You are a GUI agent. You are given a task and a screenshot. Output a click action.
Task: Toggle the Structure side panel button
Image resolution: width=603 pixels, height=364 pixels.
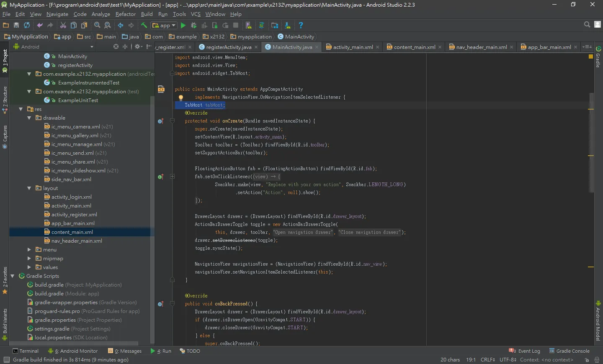[5, 100]
